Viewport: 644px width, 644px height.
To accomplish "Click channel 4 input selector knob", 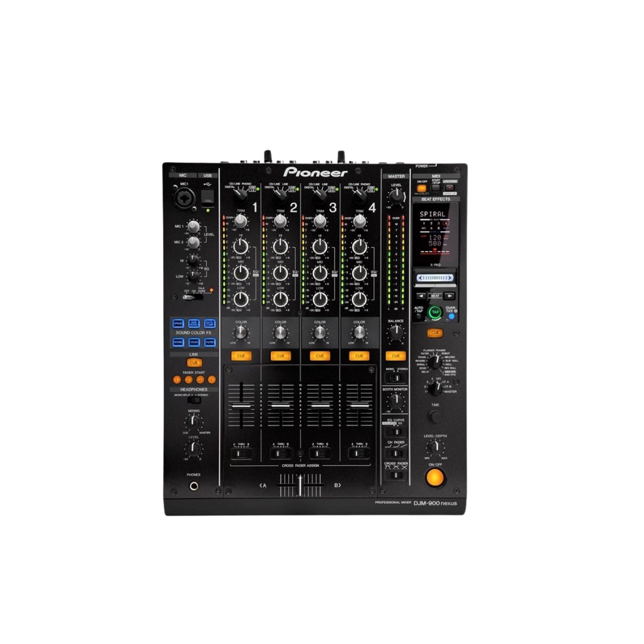I will 359,196.
